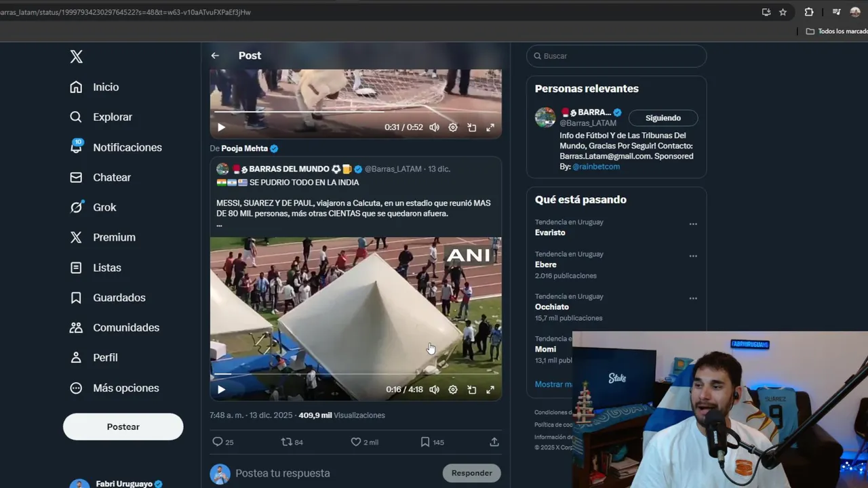Open settings gear on ANI video

pyautogui.click(x=453, y=390)
